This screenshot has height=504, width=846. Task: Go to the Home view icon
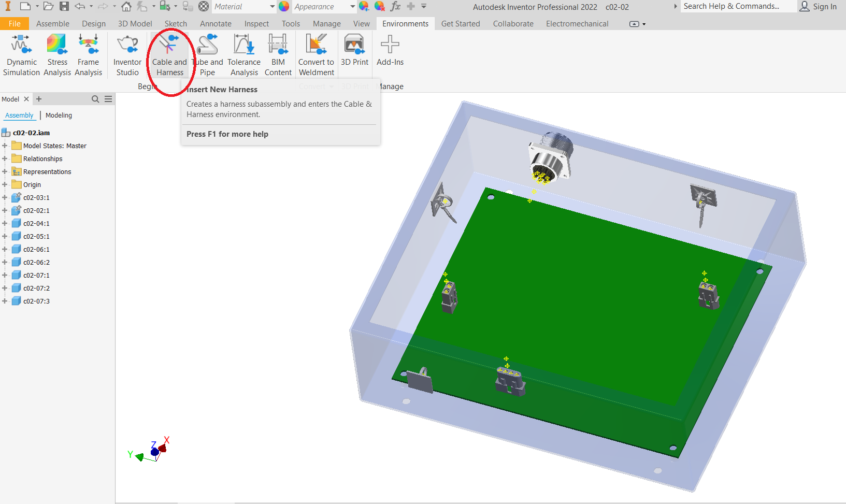(126, 6)
